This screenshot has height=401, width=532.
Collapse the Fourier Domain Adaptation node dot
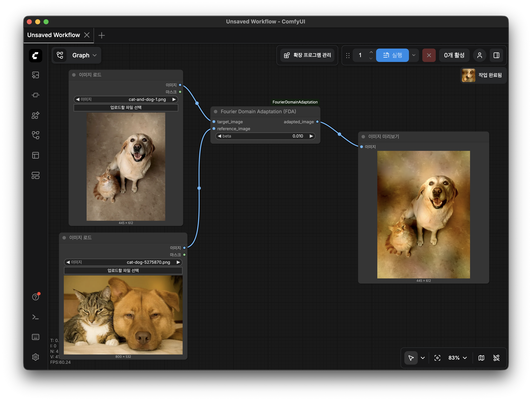pyautogui.click(x=216, y=112)
